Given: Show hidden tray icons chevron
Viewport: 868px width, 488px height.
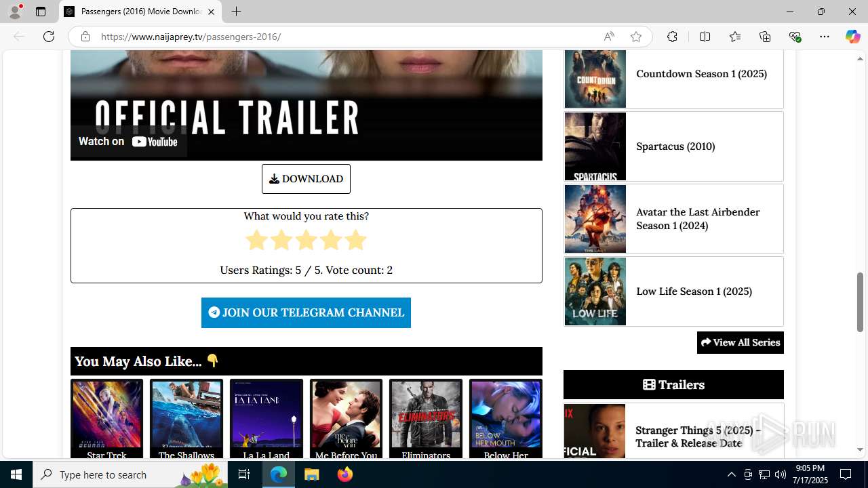Looking at the screenshot, I should [731, 474].
